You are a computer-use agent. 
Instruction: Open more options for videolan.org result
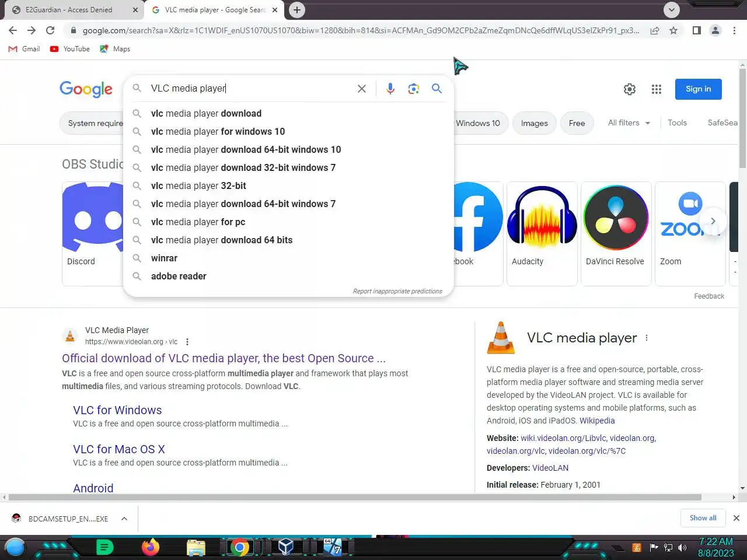[187, 342]
